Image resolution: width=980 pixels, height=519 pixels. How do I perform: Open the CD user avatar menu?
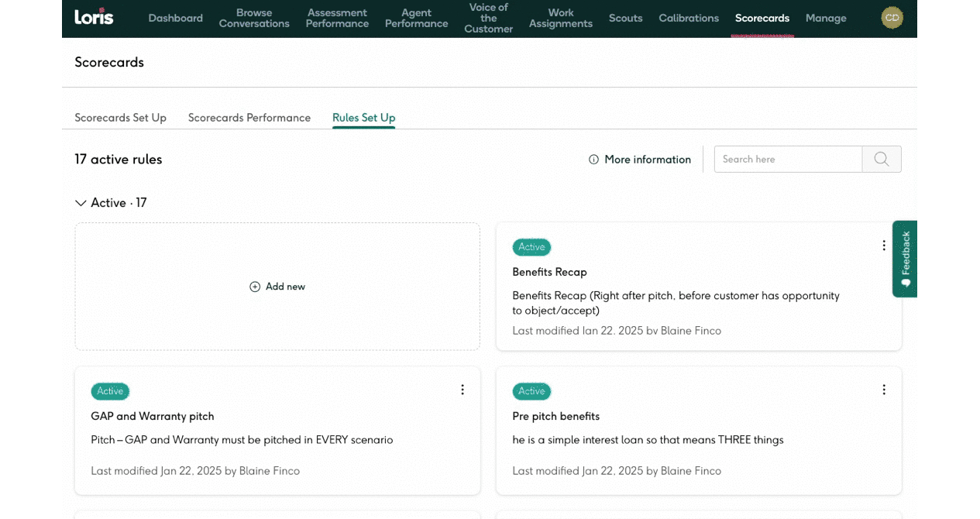tap(892, 18)
